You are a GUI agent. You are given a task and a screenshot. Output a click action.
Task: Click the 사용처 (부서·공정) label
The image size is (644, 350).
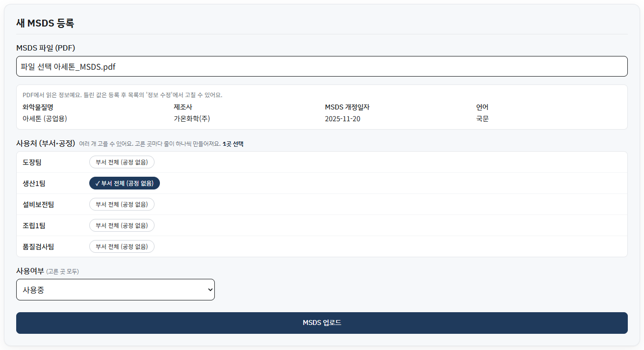pos(46,143)
